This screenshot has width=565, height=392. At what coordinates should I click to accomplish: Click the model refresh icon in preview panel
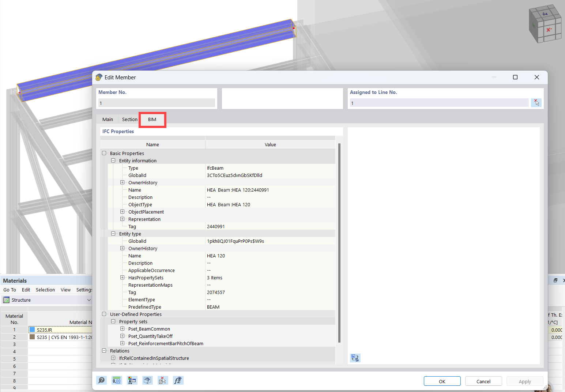tap(355, 358)
